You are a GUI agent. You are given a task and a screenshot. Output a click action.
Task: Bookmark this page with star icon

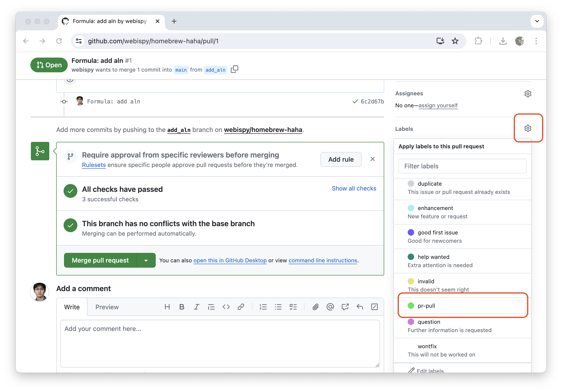click(455, 41)
